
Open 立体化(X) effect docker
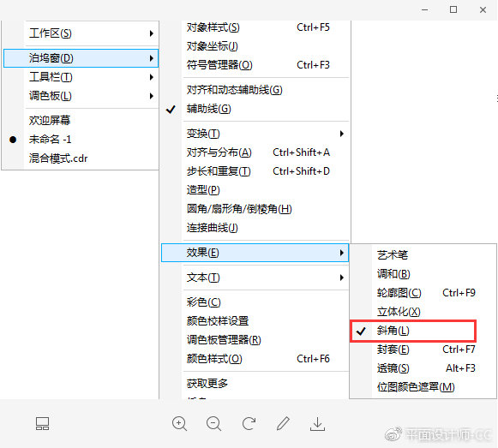pos(423,312)
